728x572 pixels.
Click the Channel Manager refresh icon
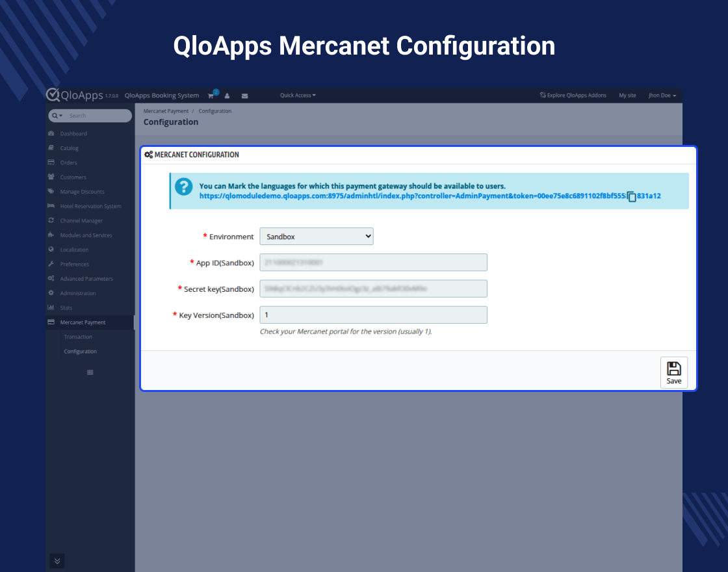tap(51, 220)
